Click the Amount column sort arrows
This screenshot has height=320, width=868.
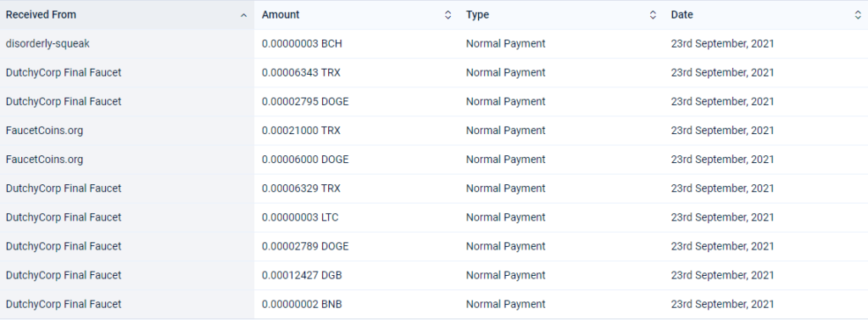(x=448, y=15)
